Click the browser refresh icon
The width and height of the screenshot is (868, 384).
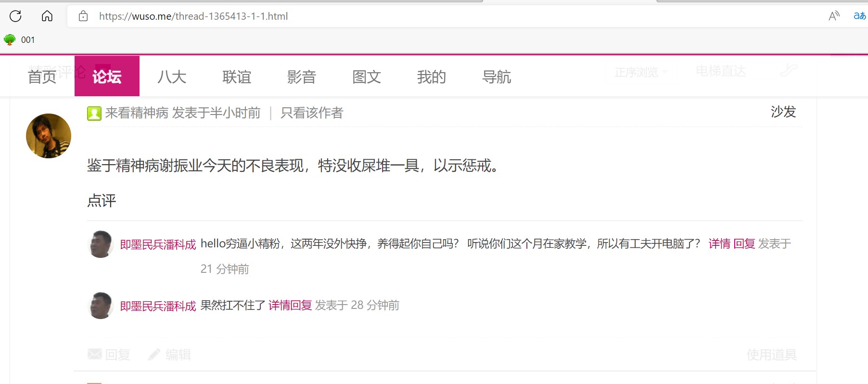coord(15,16)
